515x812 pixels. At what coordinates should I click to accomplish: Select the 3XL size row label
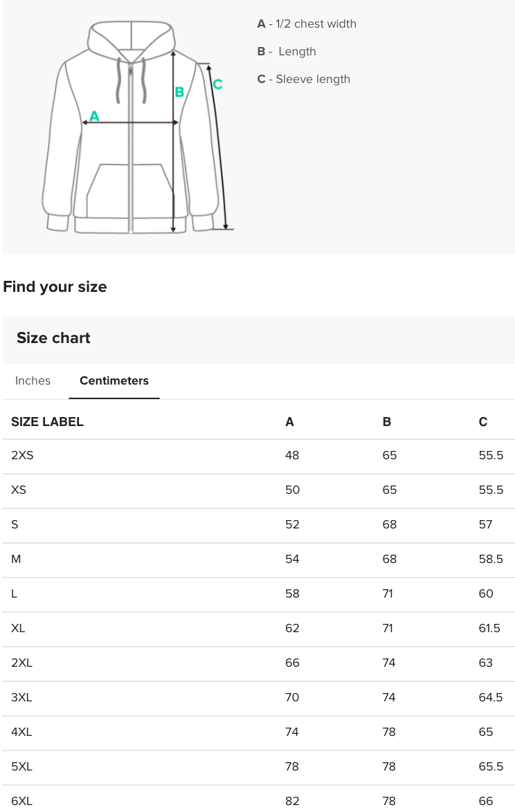pos(21,697)
